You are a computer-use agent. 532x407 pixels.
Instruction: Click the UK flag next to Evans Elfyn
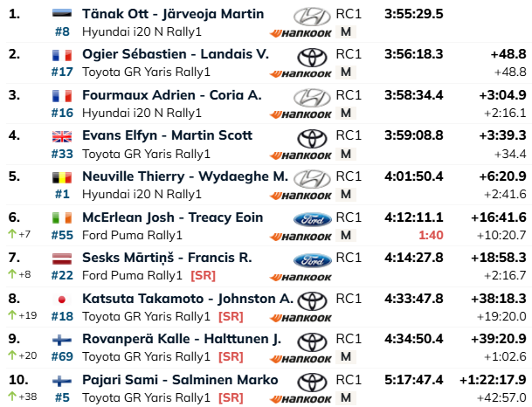(x=62, y=136)
